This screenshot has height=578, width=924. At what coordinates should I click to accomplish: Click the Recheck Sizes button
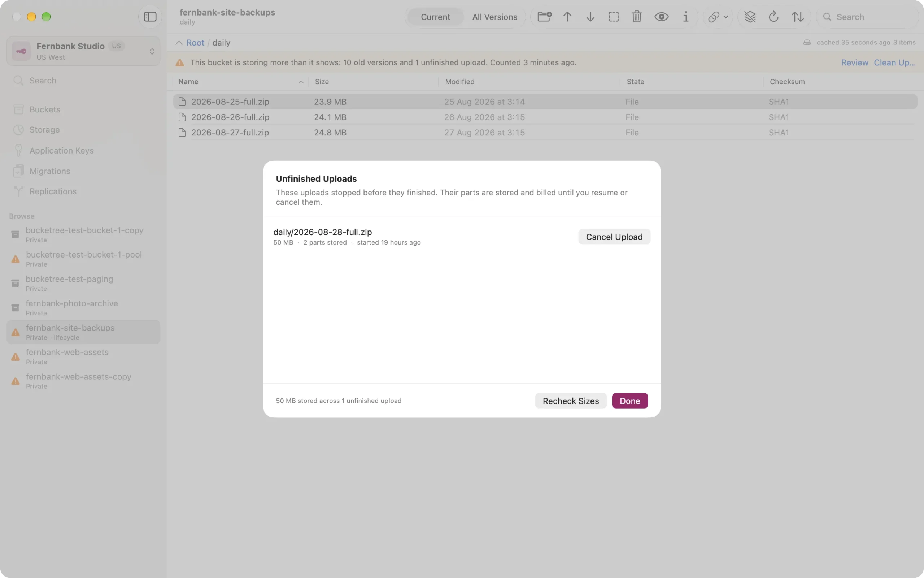(x=570, y=401)
